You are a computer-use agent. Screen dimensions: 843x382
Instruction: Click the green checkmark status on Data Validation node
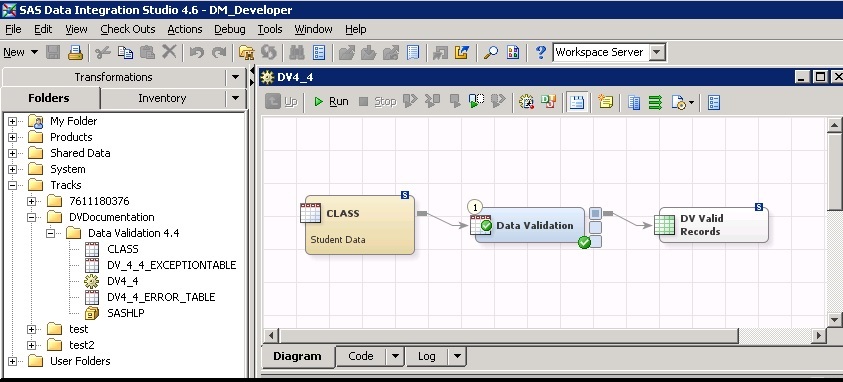click(x=584, y=242)
